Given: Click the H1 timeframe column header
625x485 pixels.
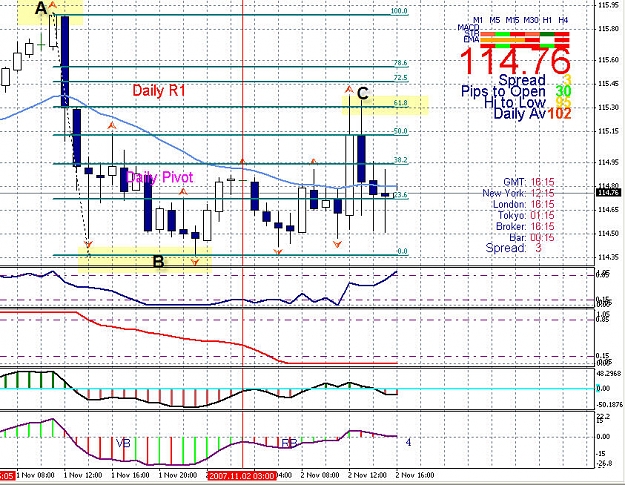Looking at the screenshot, I should [547, 20].
